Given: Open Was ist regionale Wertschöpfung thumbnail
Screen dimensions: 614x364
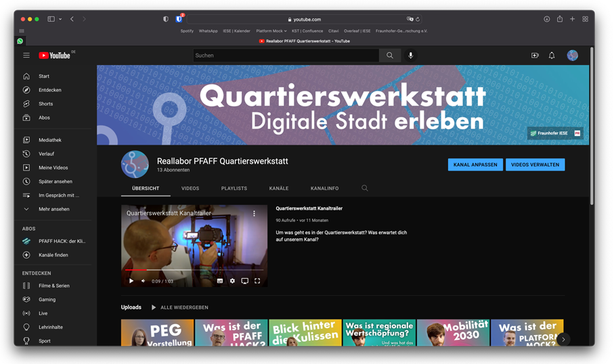Looking at the screenshot, I should click(380, 333).
